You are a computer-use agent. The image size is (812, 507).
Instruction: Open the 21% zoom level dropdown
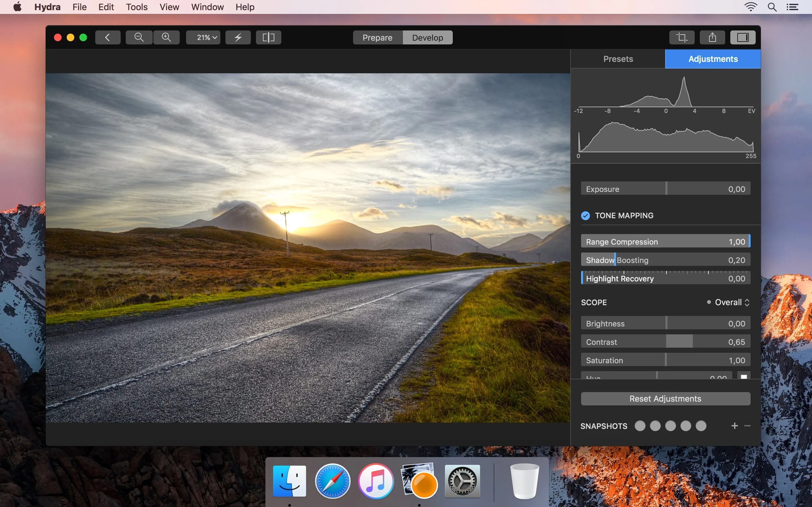pyautogui.click(x=203, y=37)
